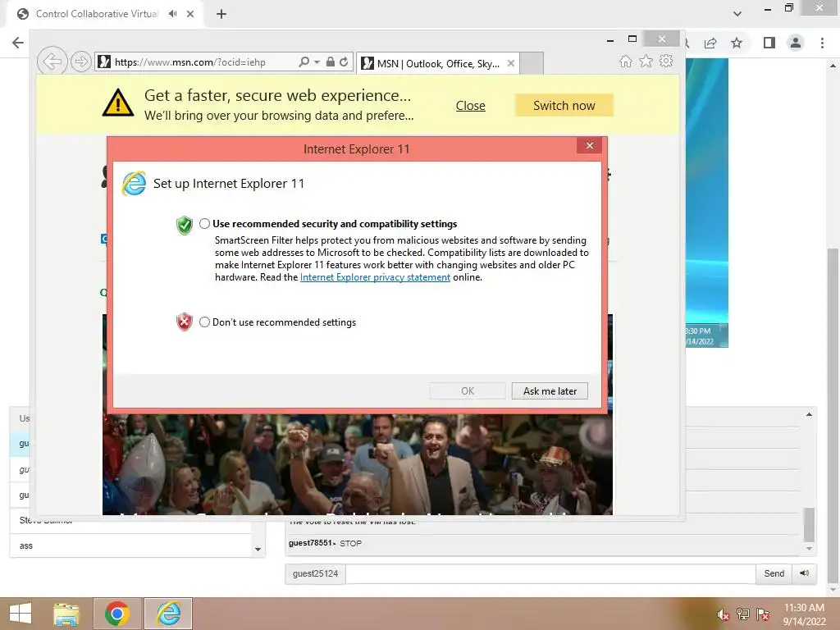Screen dimensions: 840x630
Task: Open IE Tools gear icon
Action: click(x=666, y=61)
